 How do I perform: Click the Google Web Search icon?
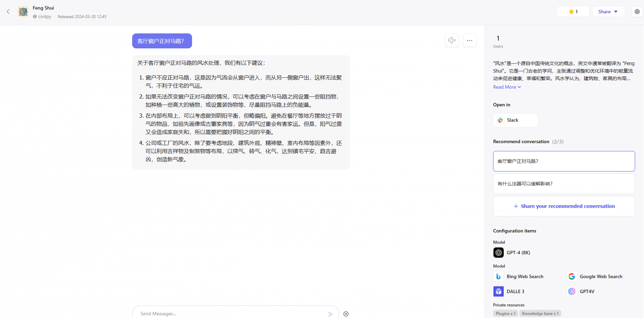tap(572, 276)
